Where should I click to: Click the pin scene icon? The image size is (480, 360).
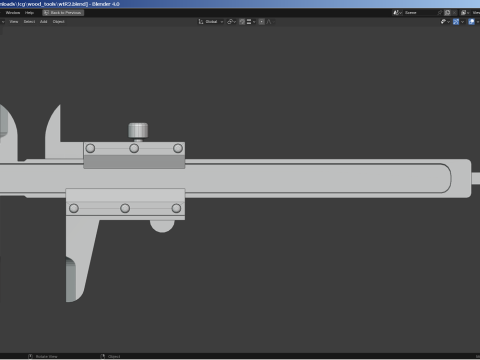(440, 13)
